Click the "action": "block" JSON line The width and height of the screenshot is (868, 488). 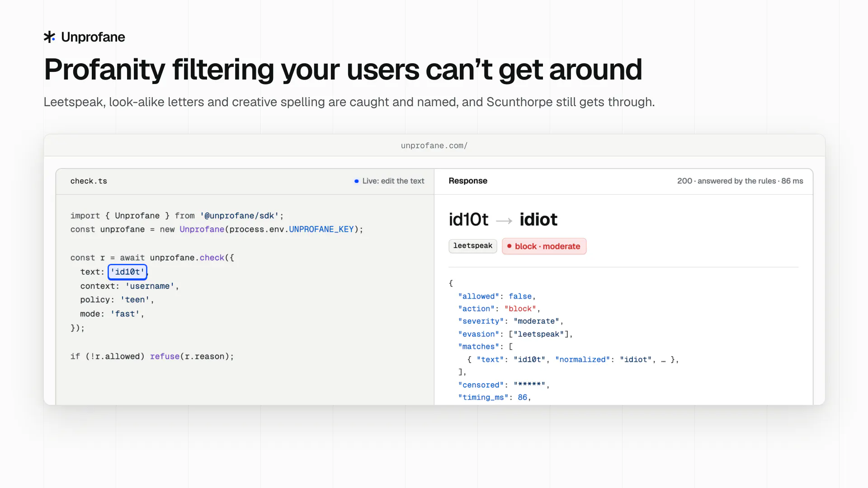[499, 309]
